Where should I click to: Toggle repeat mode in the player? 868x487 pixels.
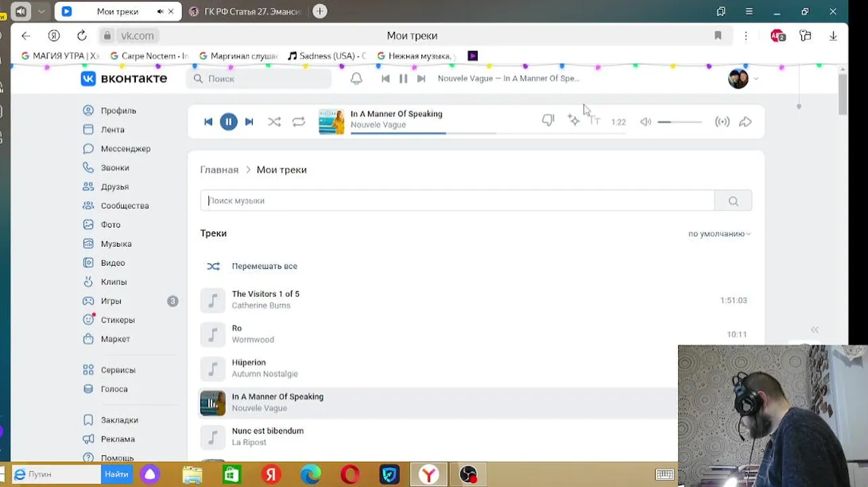298,122
